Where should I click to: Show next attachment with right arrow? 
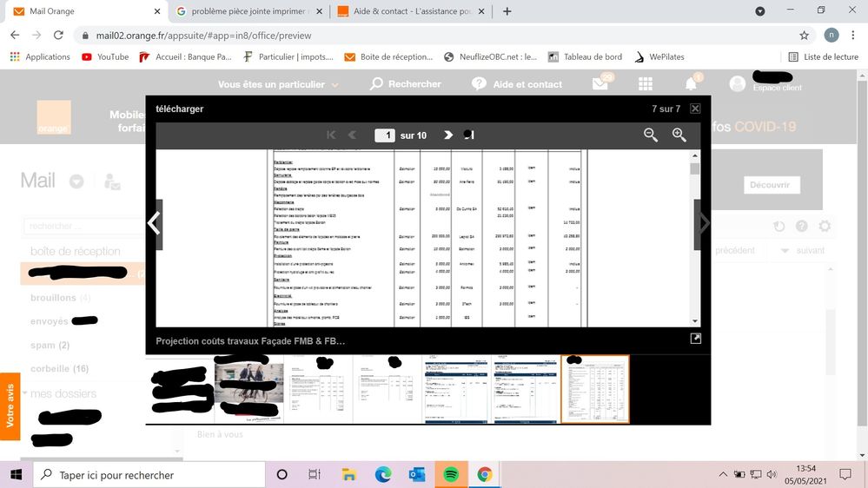click(x=703, y=224)
